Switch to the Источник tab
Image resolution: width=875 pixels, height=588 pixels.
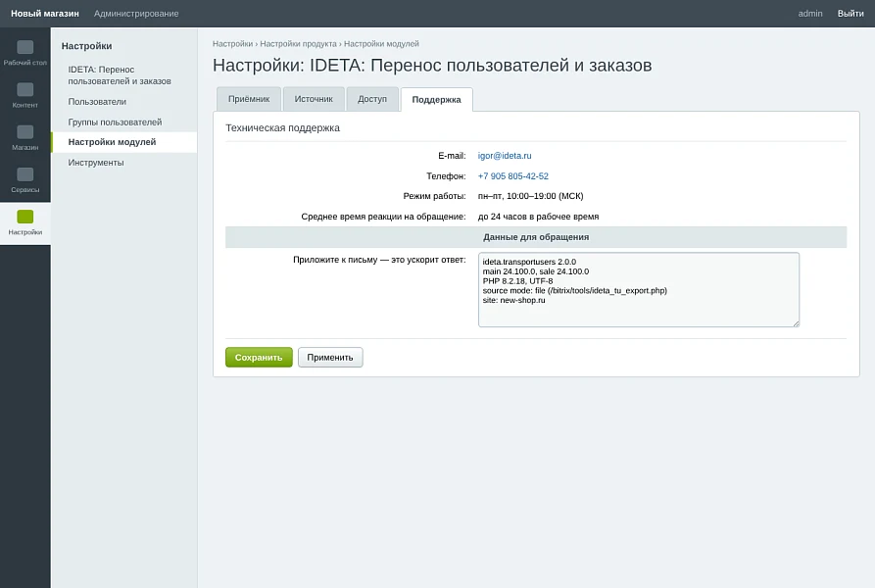[x=314, y=99]
